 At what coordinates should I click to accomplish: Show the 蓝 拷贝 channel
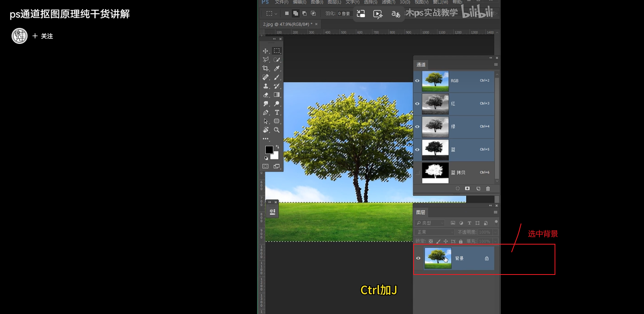(417, 173)
